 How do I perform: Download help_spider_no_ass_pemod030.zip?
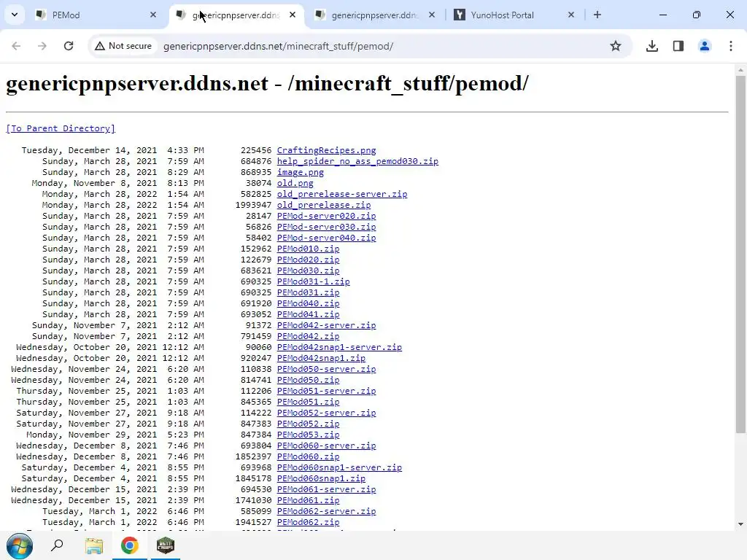357,161
